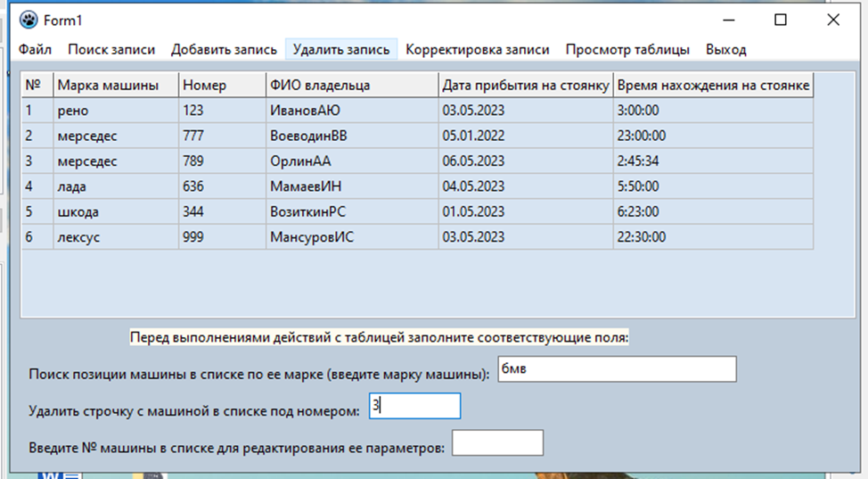Click the Выход menu item

point(725,50)
